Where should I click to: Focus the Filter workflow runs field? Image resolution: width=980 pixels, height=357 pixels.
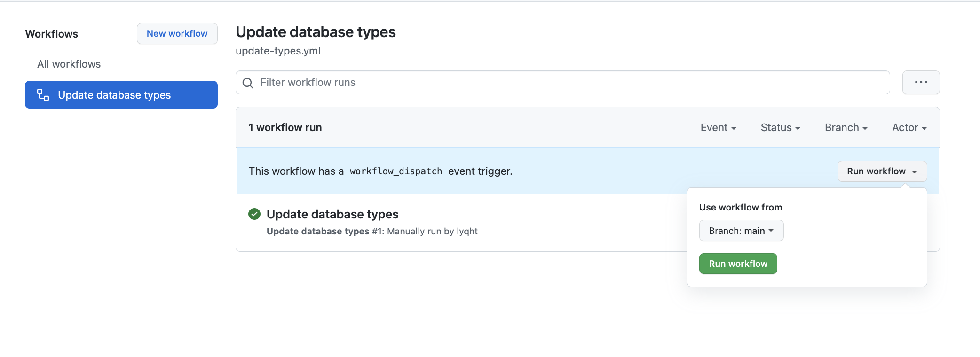pos(564,83)
